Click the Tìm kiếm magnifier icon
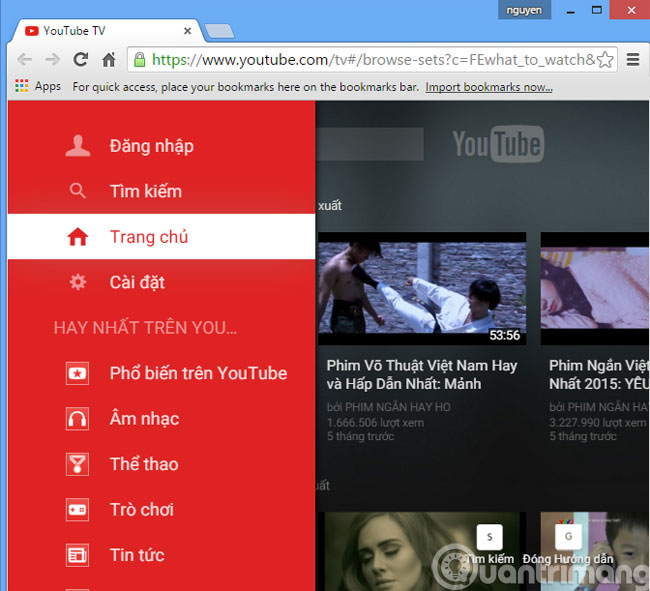 pos(77,191)
